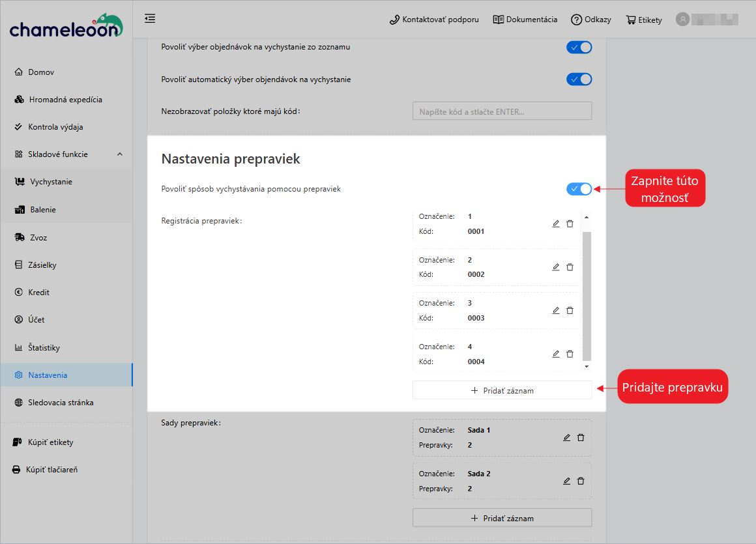
Task: Edit the Sada 1 set
Action: coord(567,437)
